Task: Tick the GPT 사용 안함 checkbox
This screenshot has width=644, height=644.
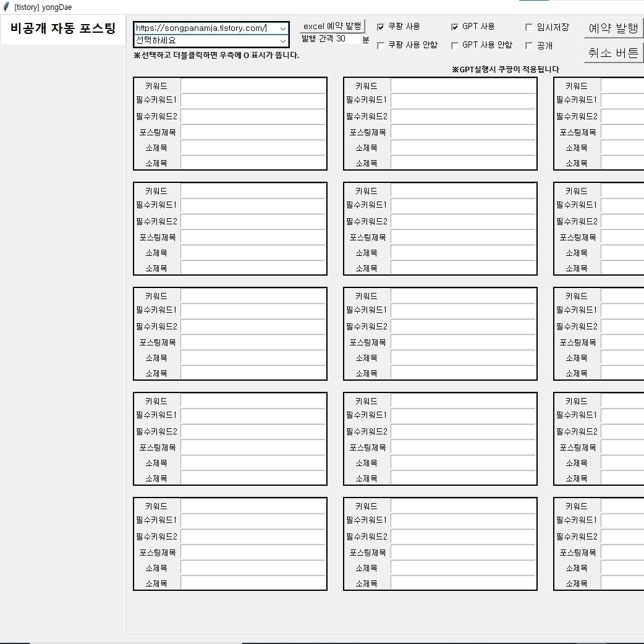Action: pos(455,46)
